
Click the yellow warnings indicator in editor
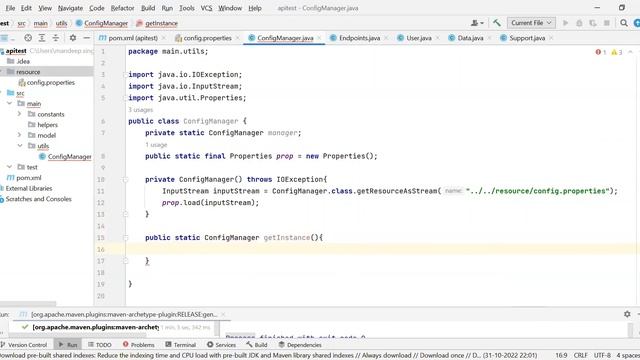pyautogui.click(x=617, y=52)
